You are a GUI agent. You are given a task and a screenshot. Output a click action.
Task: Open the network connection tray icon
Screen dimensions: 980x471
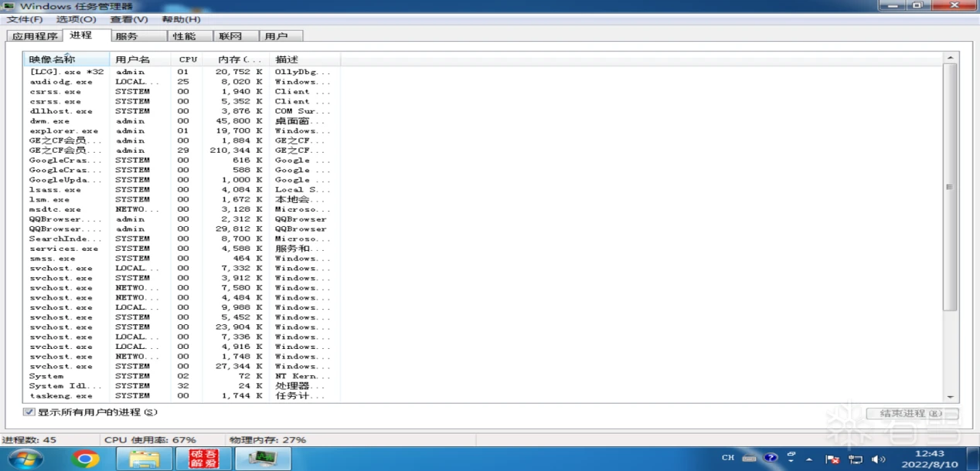[856, 459]
